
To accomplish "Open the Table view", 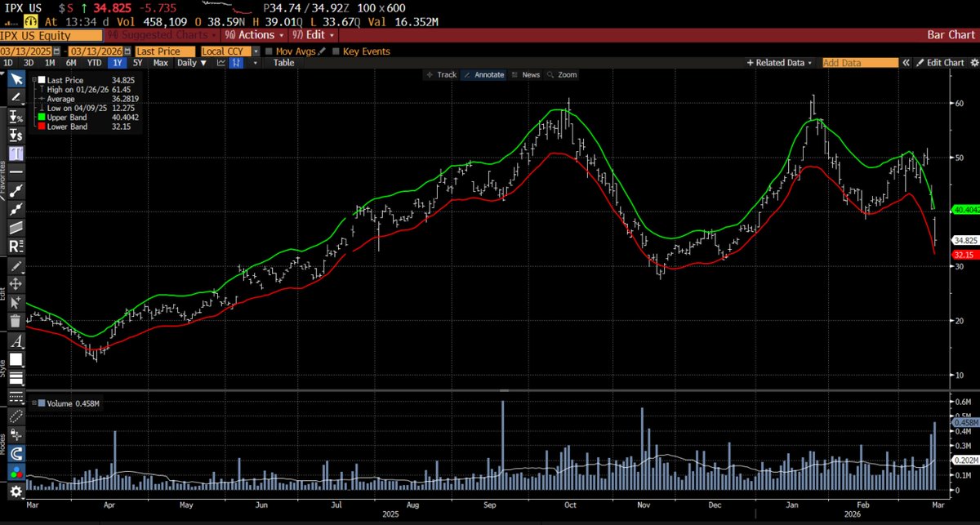I will (x=283, y=63).
